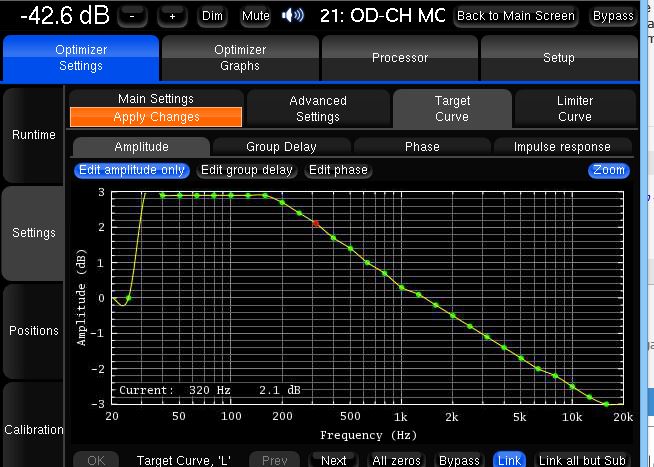Switch to the Group Delay graph tab
Viewport: 654px width, 467px height.
(x=281, y=147)
